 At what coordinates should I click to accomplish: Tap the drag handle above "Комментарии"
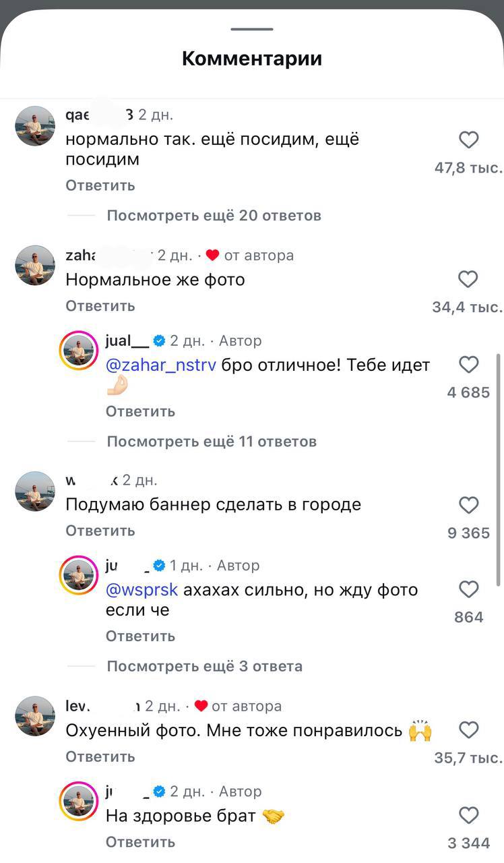click(x=252, y=29)
